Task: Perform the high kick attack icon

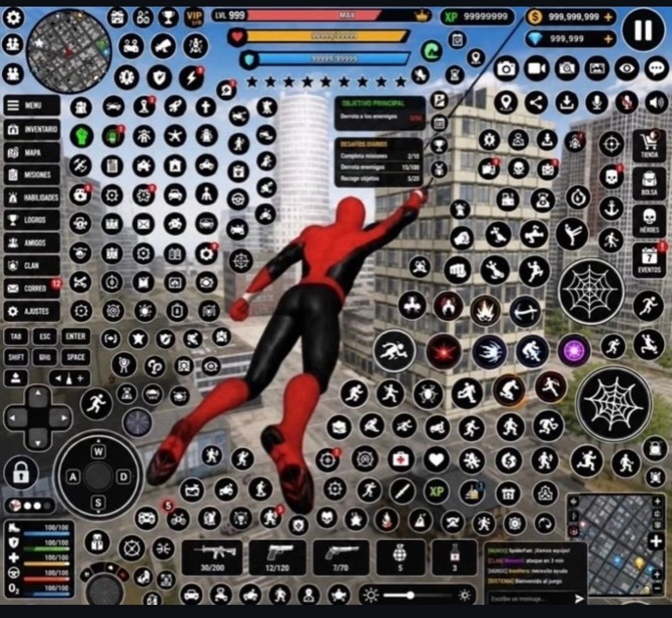Action: (572, 234)
